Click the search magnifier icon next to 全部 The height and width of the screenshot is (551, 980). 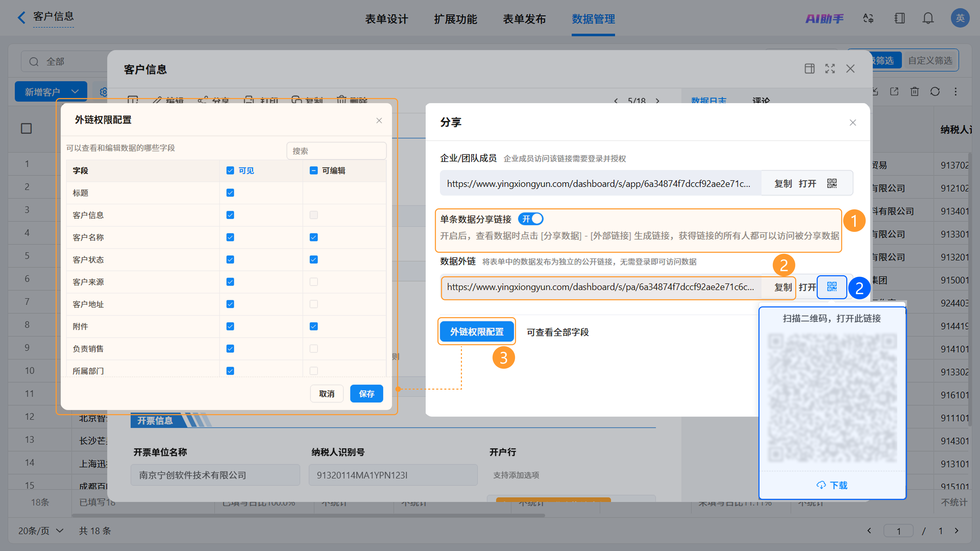tap(34, 62)
